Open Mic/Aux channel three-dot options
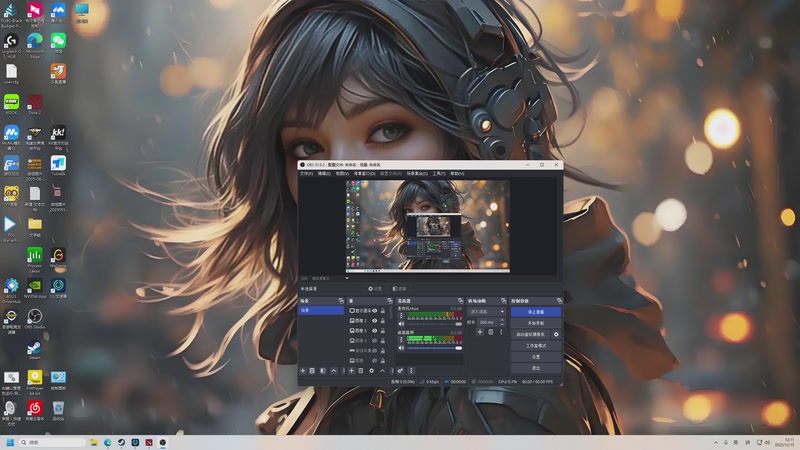Screen dimensions: 800x450 [x=401, y=316]
